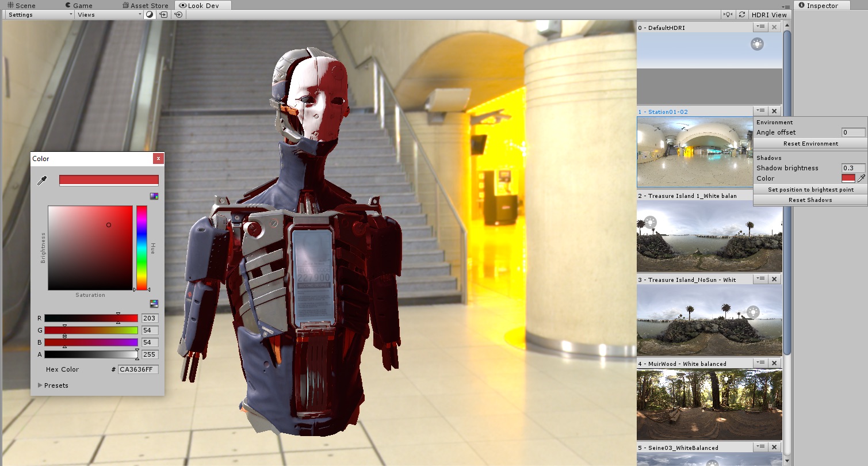This screenshot has height=466, width=868.
Task: Toggle the half-shaded sphere button in the toolbar
Action: 150,14
